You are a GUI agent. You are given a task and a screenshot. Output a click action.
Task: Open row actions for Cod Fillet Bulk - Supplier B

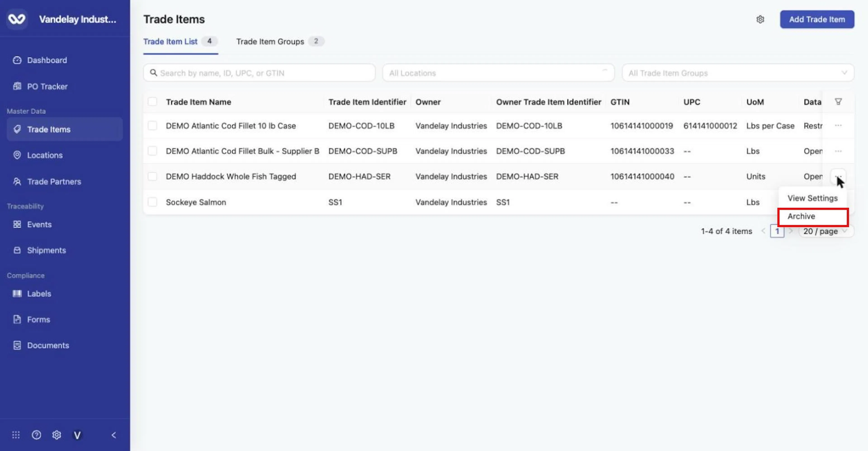pos(838,151)
